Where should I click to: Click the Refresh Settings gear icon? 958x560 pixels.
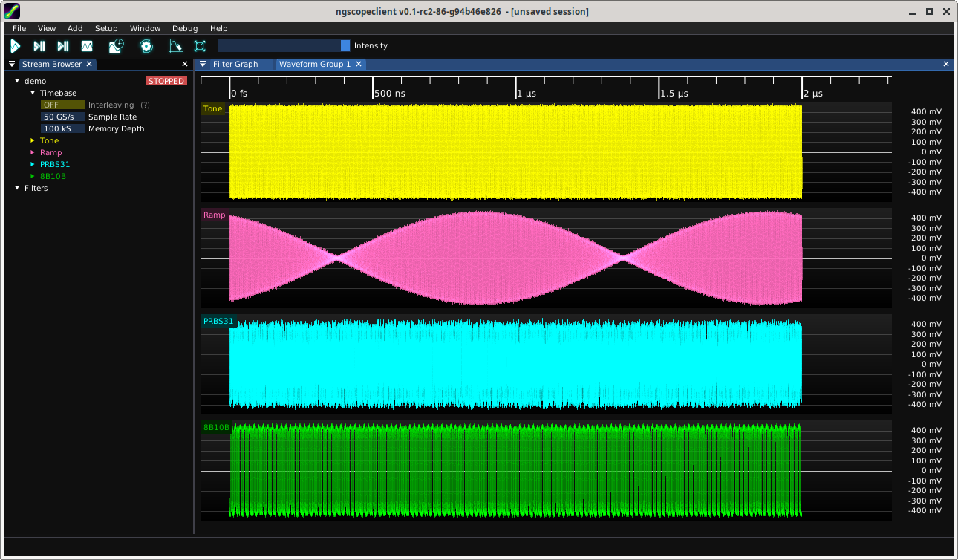point(146,46)
